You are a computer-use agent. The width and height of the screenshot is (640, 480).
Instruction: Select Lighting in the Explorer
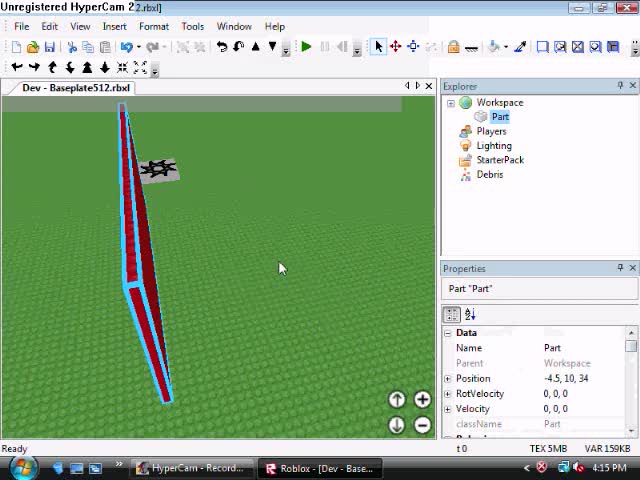[x=494, y=146]
